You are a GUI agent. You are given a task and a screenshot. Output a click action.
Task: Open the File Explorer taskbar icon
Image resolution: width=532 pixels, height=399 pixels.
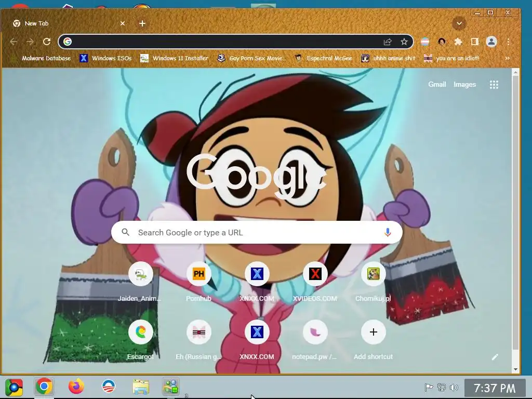point(140,387)
